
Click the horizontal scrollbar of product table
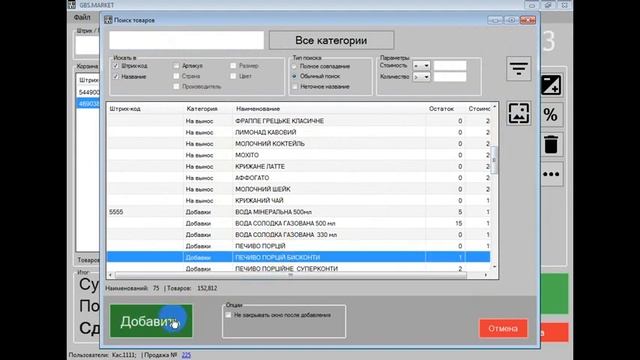point(290,275)
